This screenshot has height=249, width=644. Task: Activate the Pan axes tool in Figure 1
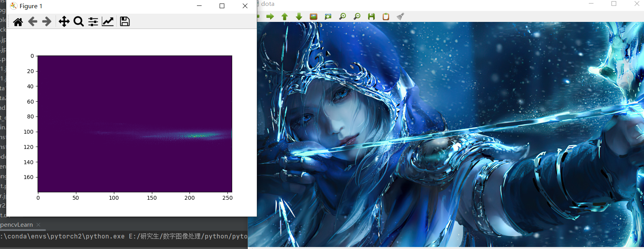point(64,21)
